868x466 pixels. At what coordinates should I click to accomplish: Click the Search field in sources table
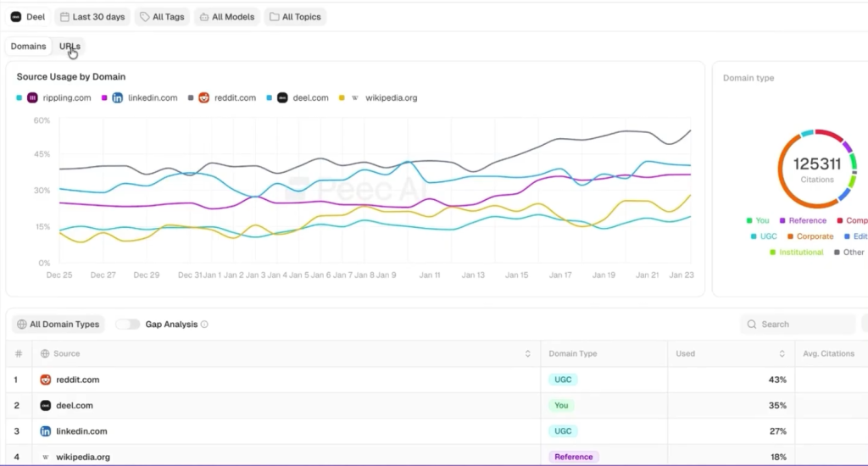(x=798, y=325)
